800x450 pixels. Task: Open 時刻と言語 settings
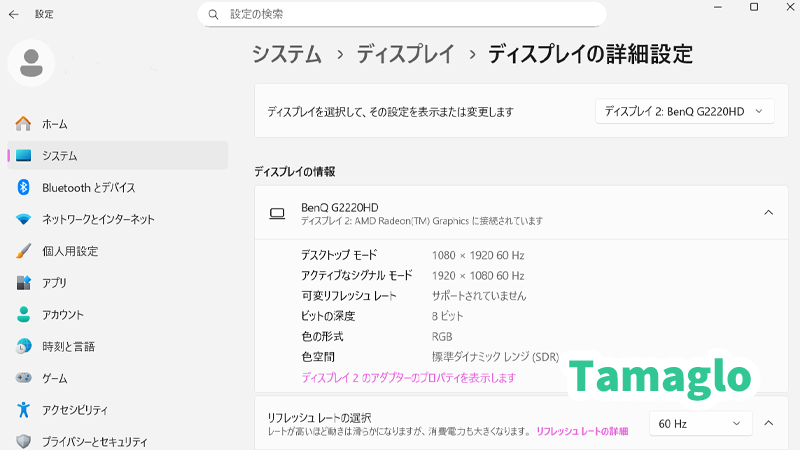coord(68,346)
